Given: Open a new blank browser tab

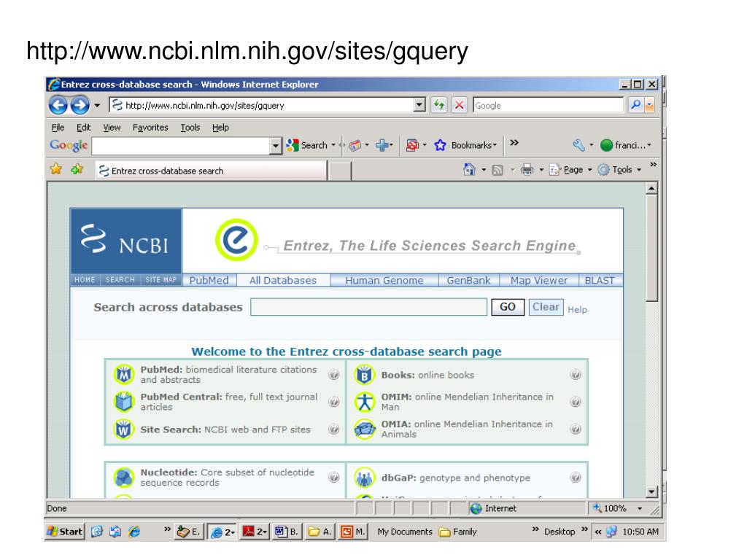Looking at the screenshot, I should pos(340,171).
